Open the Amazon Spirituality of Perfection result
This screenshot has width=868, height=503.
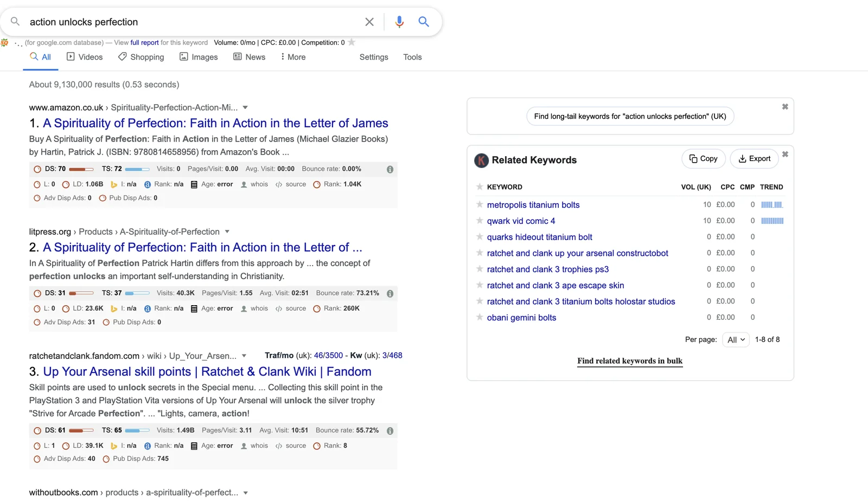215,123
